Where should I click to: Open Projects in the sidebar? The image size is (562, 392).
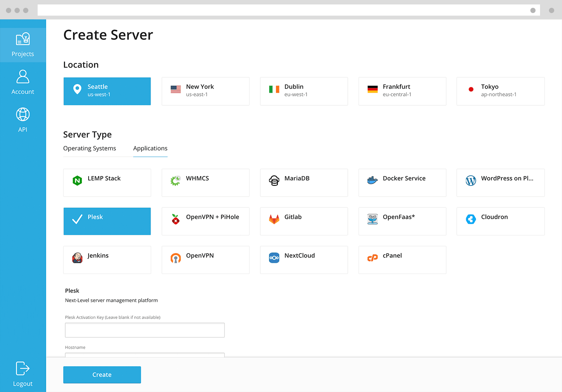23,45
